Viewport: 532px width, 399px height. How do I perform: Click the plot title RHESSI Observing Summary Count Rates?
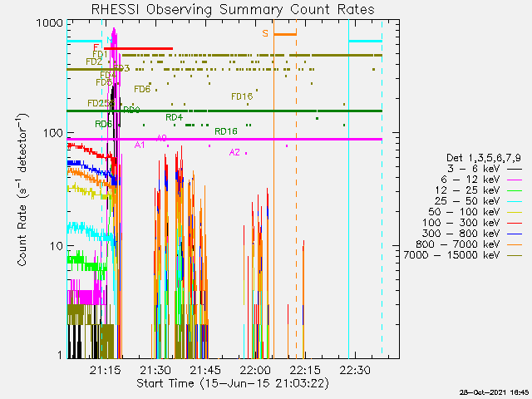[x=233, y=9]
